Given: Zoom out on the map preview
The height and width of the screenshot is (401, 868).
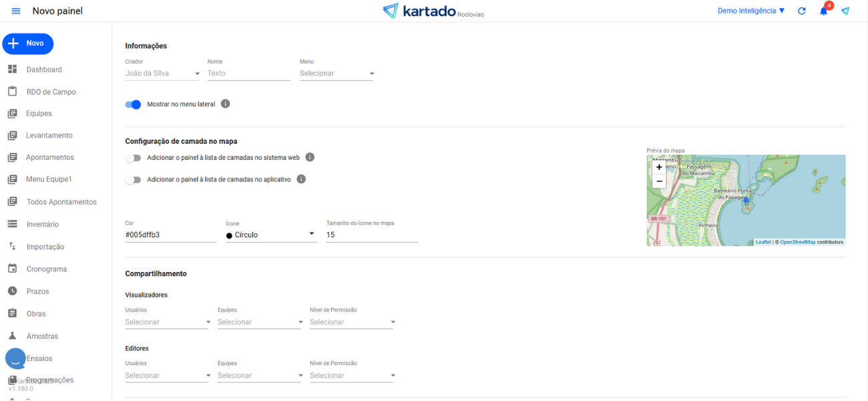Looking at the screenshot, I should point(659,181).
